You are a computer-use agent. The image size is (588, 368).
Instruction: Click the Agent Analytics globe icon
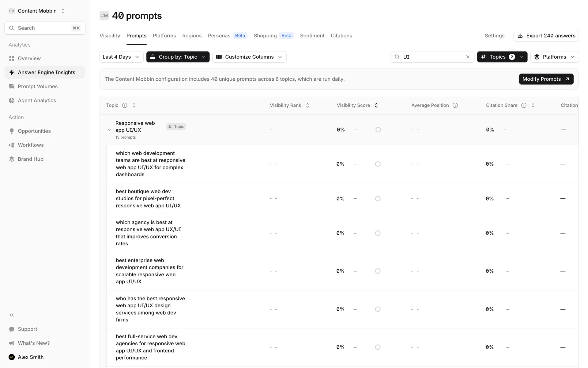point(12,101)
